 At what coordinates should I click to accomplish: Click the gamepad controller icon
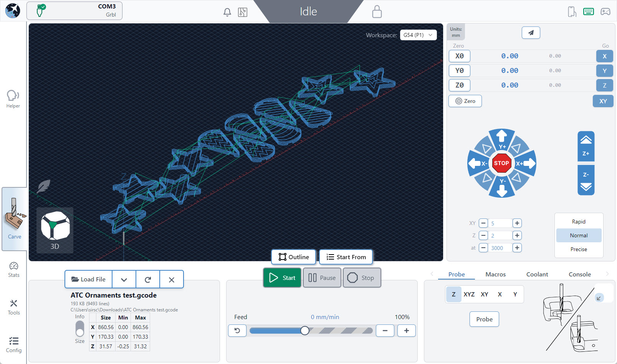(605, 12)
